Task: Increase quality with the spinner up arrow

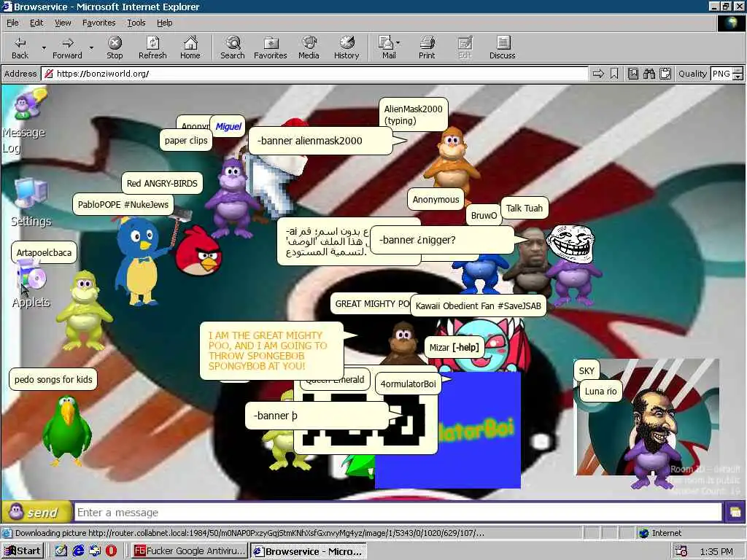Action: tap(738, 71)
